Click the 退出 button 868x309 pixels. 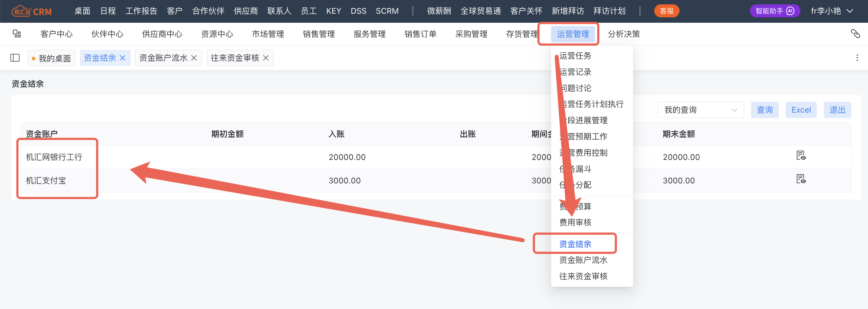click(x=837, y=110)
